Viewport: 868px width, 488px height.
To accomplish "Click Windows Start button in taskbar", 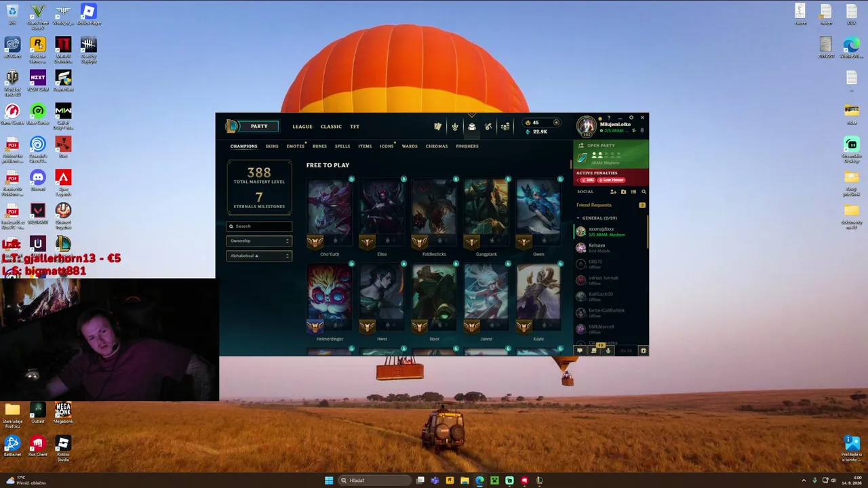I will [329, 481].
